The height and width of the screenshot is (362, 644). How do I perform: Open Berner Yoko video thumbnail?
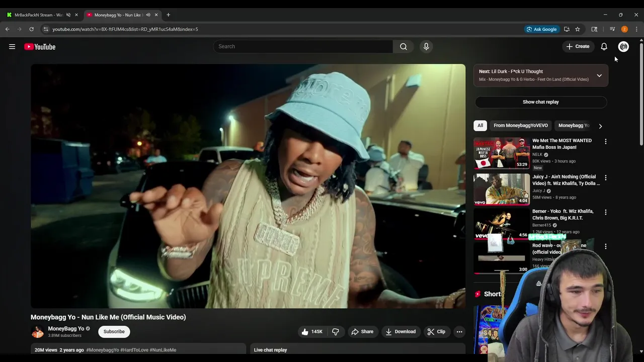coord(502,224)
